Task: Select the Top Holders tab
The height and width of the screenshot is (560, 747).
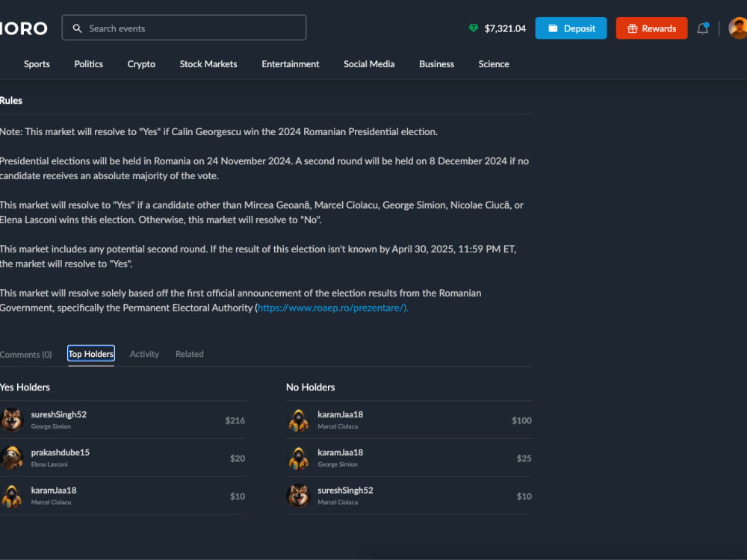Action: pos(91,354)
